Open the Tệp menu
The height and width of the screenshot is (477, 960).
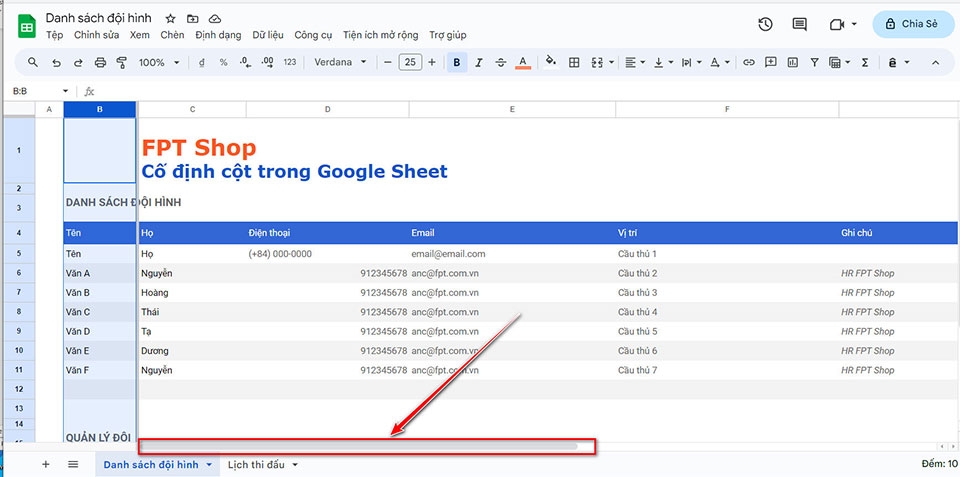coord(54,36)
